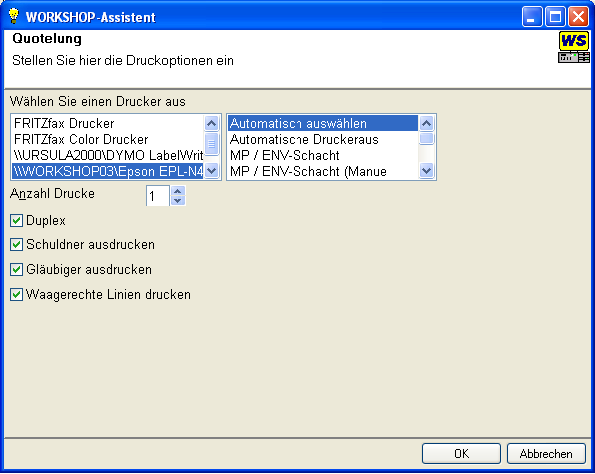Decrease Anzahl Drucke with down arrow

178,200
